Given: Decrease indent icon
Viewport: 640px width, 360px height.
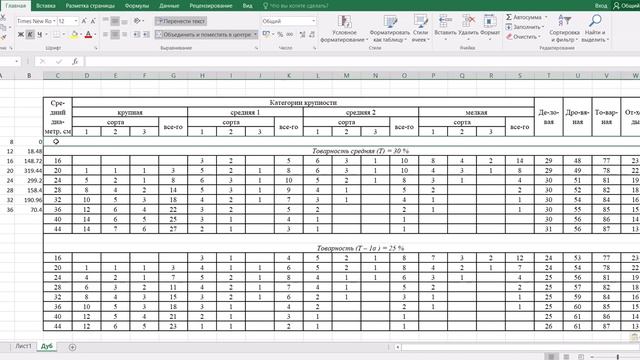Looking at the screenshot, I should coord(136,35).
